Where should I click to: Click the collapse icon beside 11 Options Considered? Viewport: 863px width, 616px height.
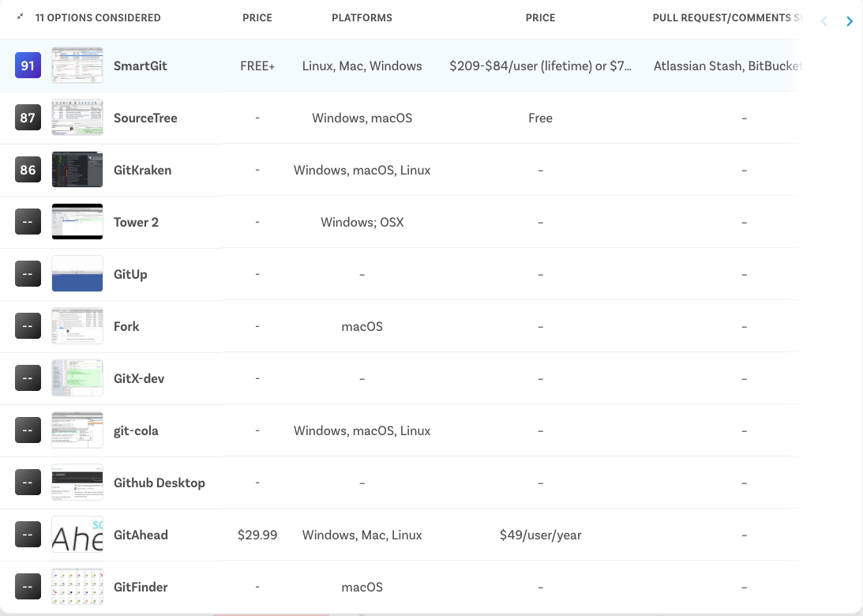[x=20, y=17]
